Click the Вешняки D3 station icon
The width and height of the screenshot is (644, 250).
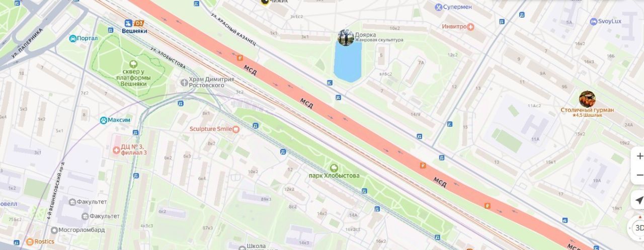pos(128,23)
